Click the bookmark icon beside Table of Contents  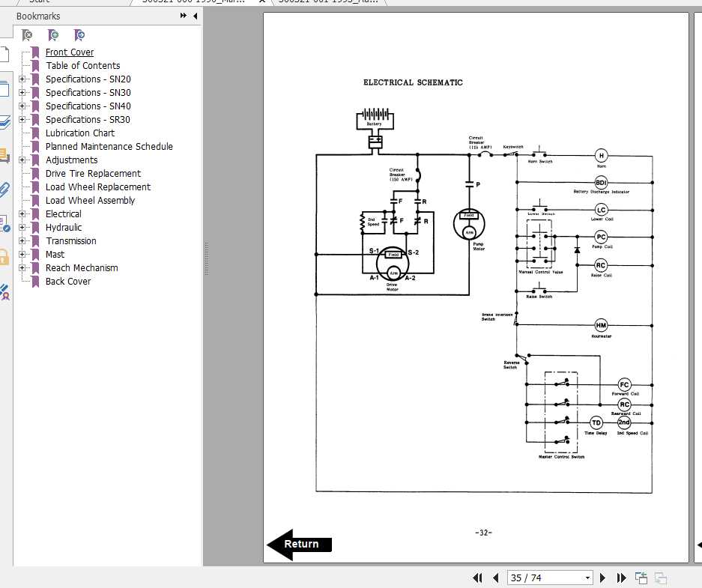coord(35,66)
